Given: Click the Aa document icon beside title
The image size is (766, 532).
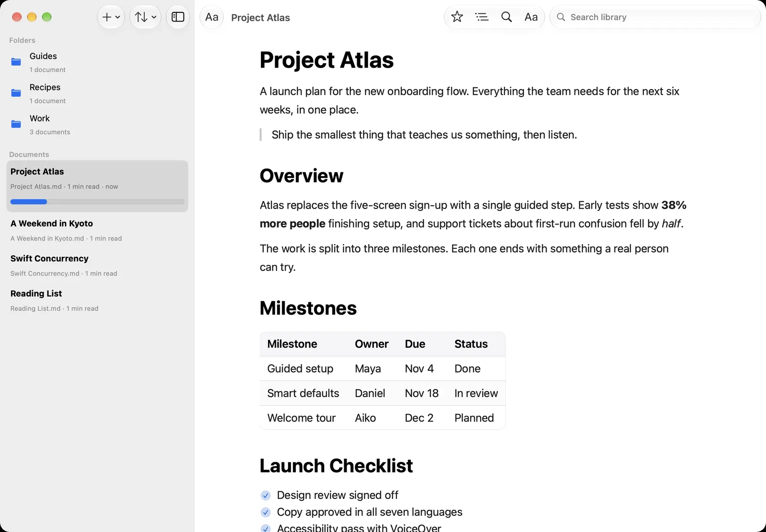Looking at the screenshot, I should 212,17.
